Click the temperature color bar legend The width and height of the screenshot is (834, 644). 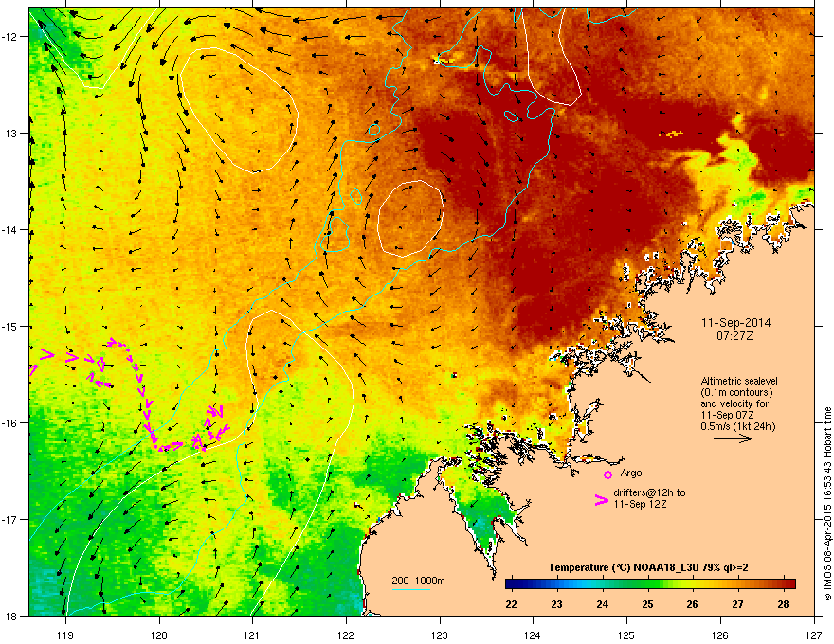coord(650,584)
